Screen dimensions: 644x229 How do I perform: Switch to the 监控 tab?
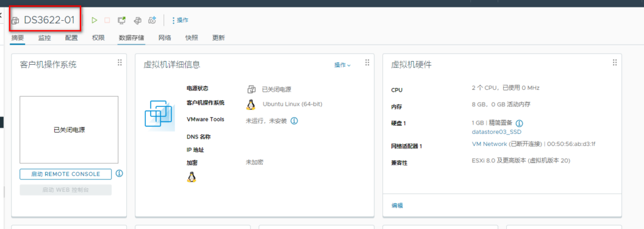45,38
